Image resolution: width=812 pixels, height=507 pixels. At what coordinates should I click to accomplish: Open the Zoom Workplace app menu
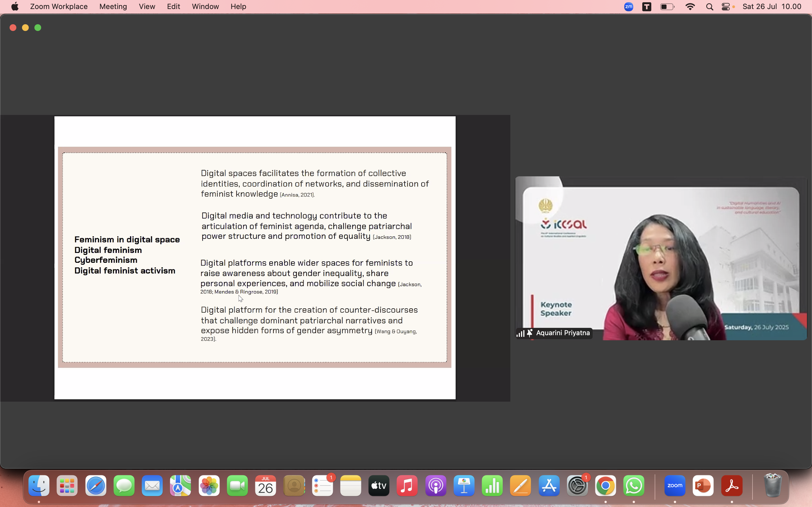pos(59,7)
